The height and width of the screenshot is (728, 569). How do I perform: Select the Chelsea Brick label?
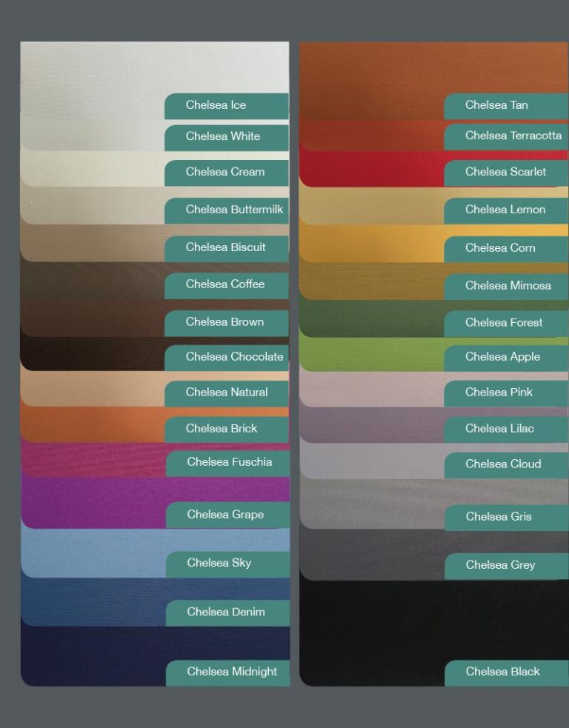click(227, 429)
